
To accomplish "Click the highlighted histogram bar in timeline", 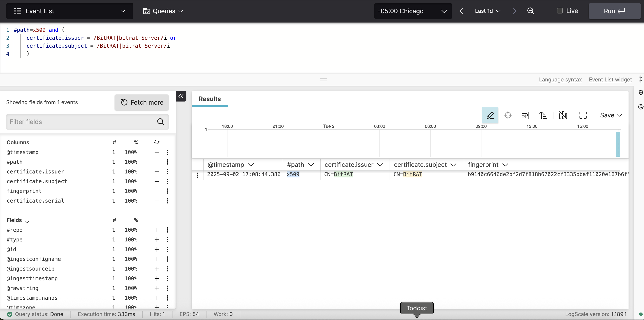I will click(618, 144).
